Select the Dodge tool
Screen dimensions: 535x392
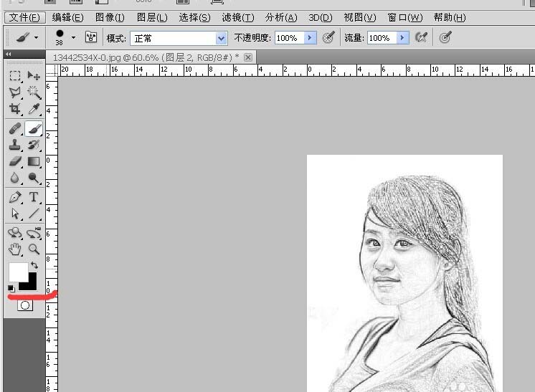pyautogui.click(x=34, y=178)
